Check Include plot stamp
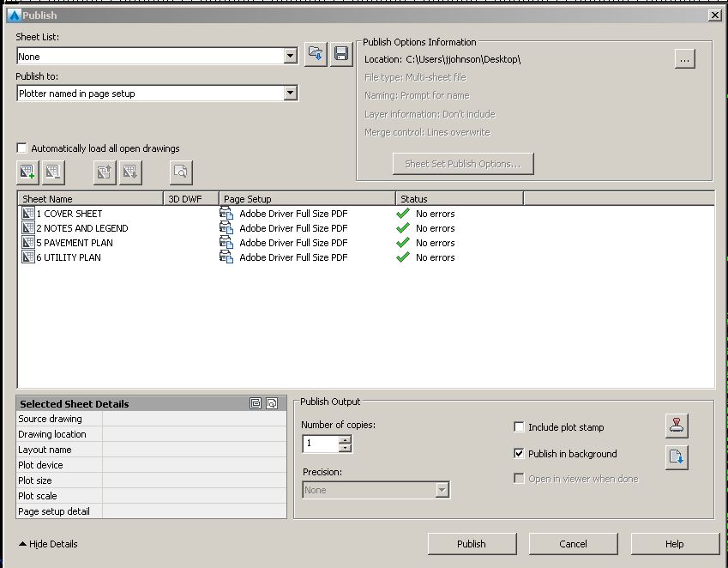 519,426
